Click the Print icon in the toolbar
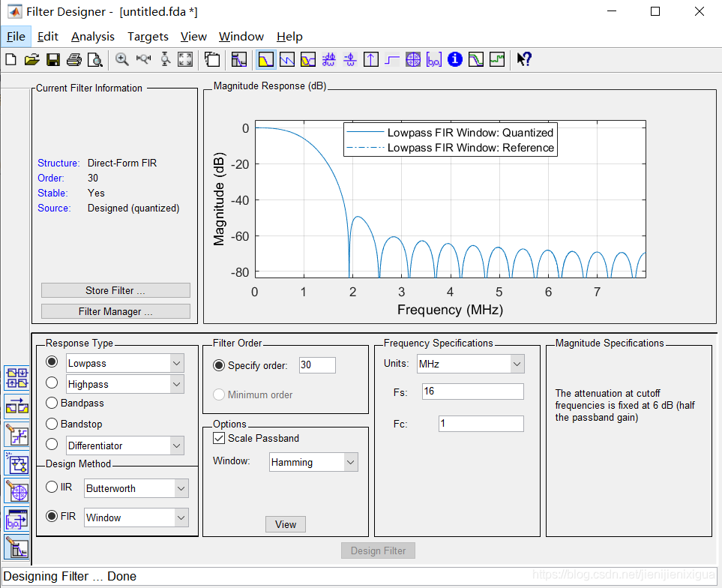The image size is (722, 588). (74, 59)
